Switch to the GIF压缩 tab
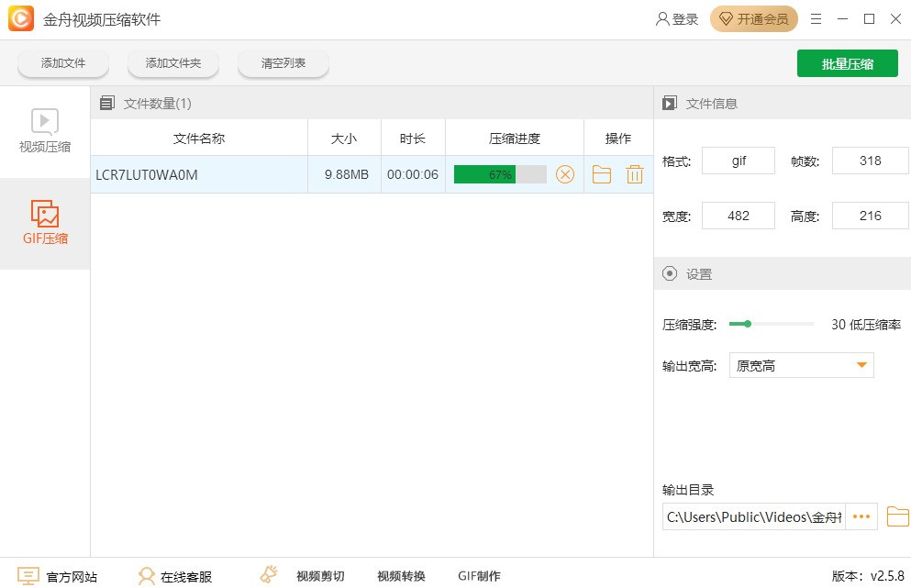 tap(45, 223)
